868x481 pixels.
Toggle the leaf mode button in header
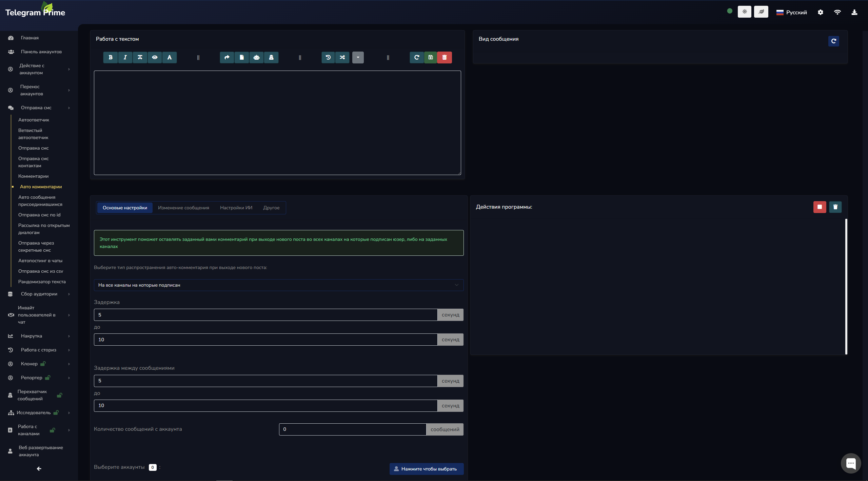tap(761, 12)
